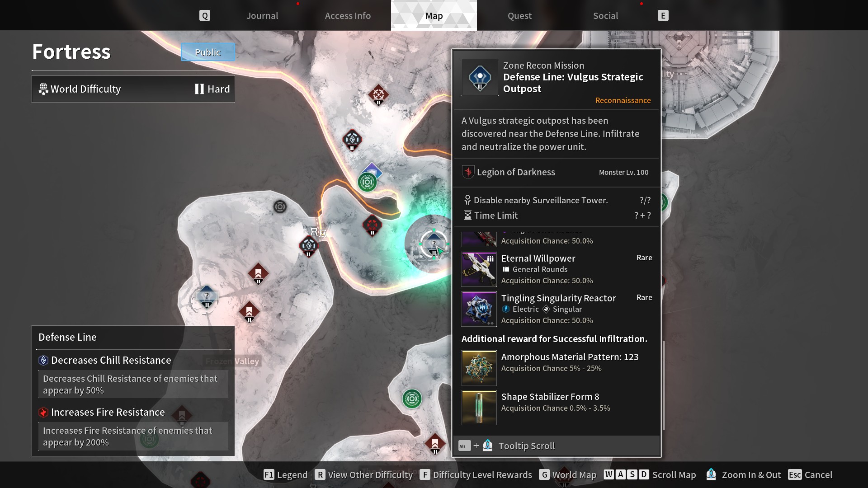868x488 pixels.
Task: Select the Tingling Singularity Reactor item icon
Action: [x=479, y=309]
